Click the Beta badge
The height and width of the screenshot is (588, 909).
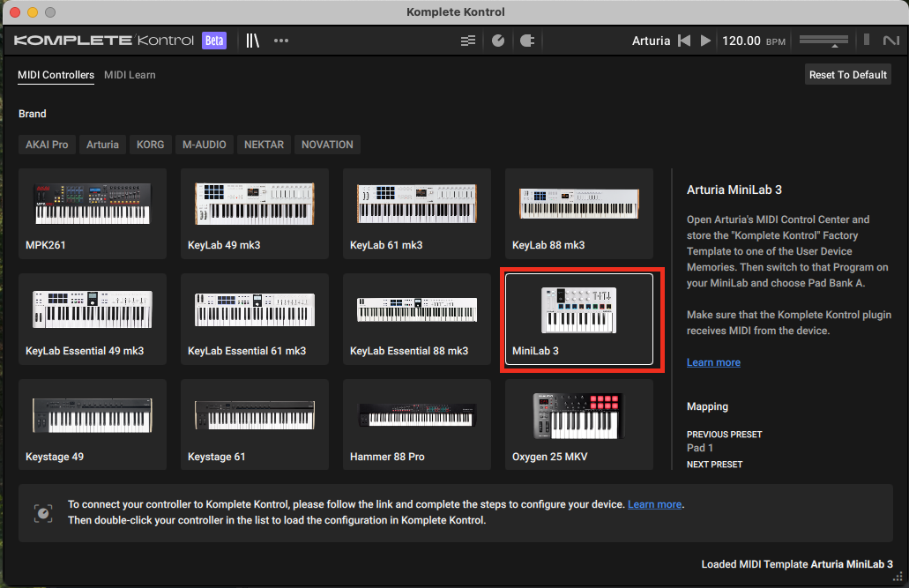[x=214, y=41]
